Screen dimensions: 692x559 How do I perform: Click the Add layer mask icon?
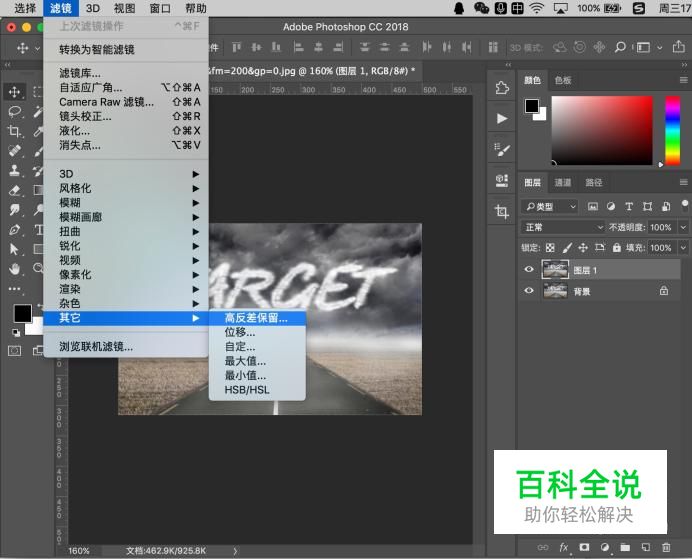(x=584, y=548)
